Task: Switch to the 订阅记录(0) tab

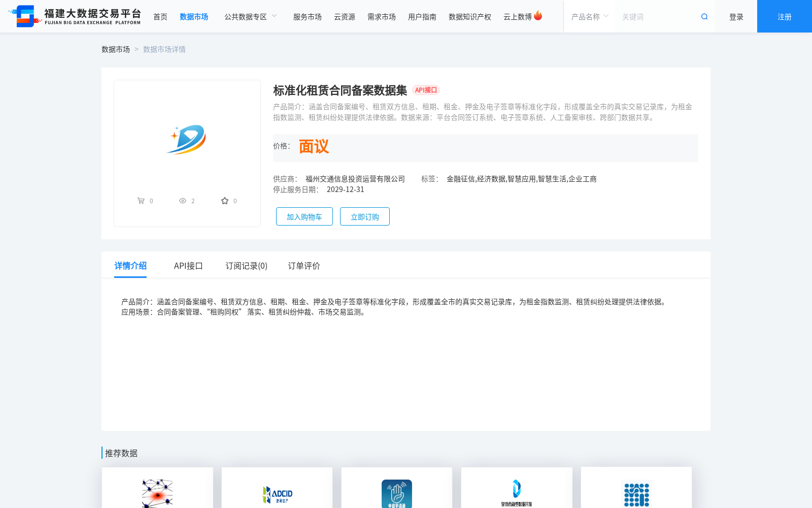Action: [x=247, y=266]
